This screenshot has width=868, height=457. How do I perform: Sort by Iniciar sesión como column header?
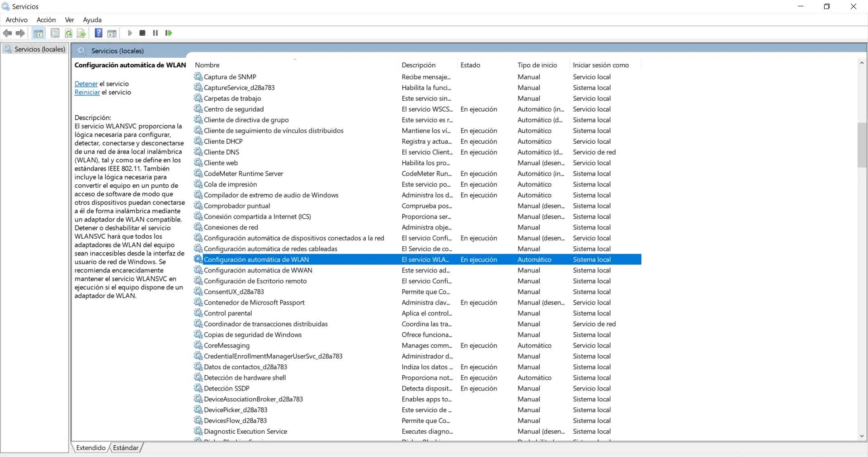[605, 65]
